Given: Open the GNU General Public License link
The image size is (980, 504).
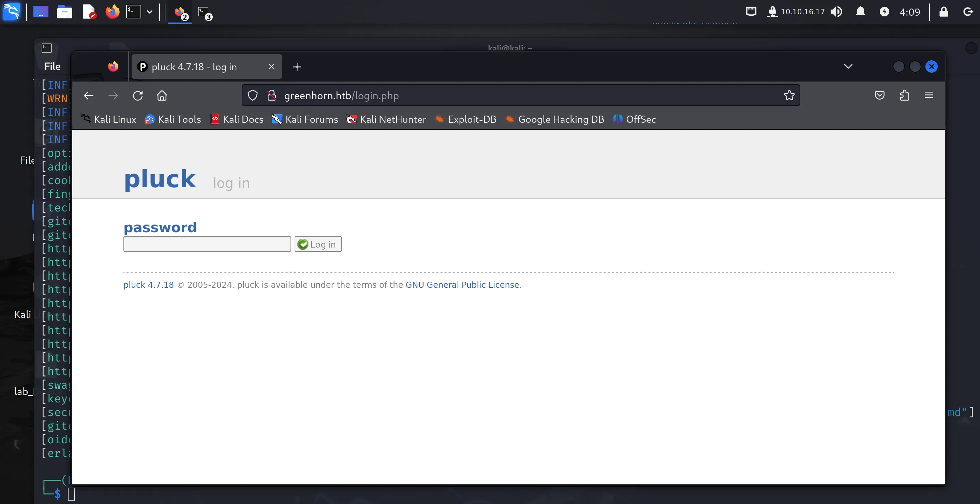Looking at the screenshot, I should point(462,285).
